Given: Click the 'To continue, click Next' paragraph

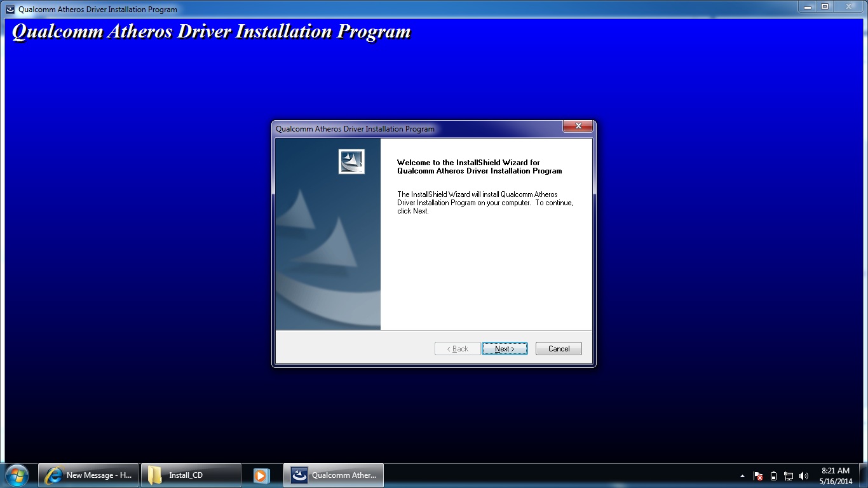Looking at the screenshot, I should coord(485,203).
